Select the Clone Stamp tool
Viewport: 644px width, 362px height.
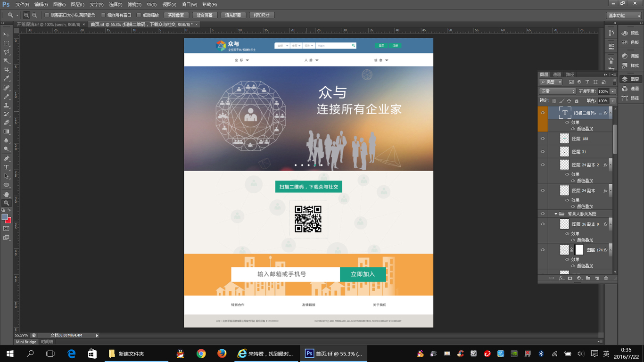[x=7, y=105]
